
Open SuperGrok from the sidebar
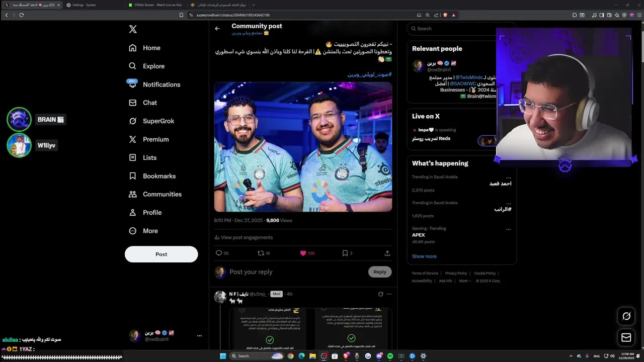(x=151, y=121)
